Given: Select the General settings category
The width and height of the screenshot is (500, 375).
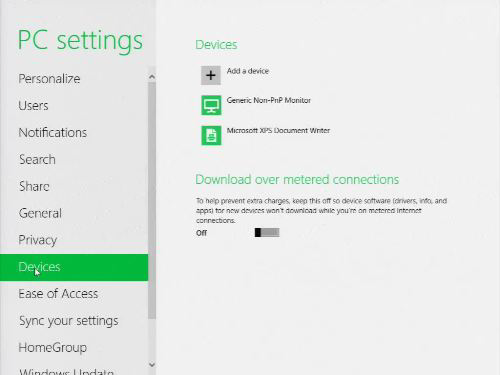Looking at the screenshot, I should pos(40,213).
